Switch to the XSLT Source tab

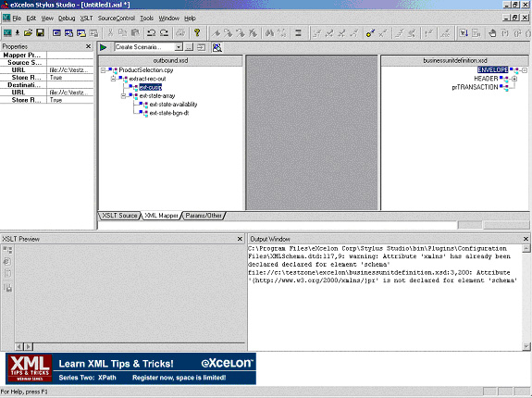click(x=119, y=216)
